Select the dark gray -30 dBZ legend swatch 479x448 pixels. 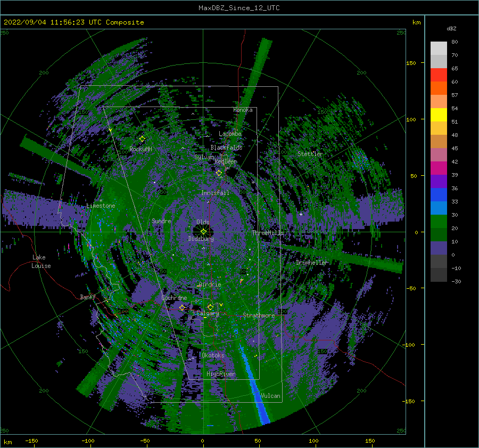(439, 275)
